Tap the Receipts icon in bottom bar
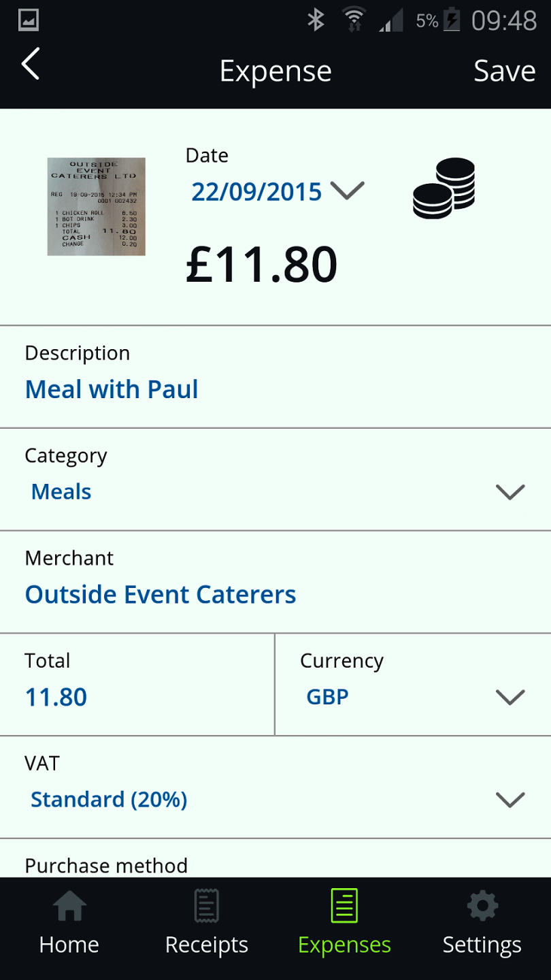551x980 pixels. (x=207, y=906)
